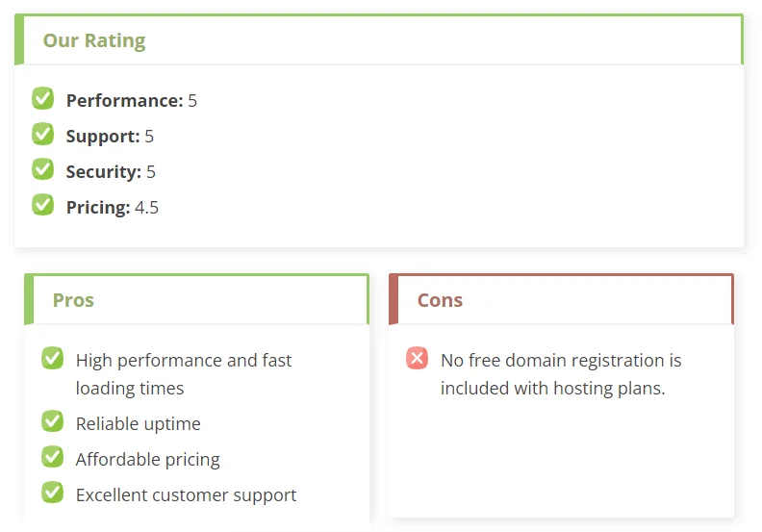Screen dimensions: 762x532
Task: Click the Affordable pricing text
Action: click(x=148, y=459)
